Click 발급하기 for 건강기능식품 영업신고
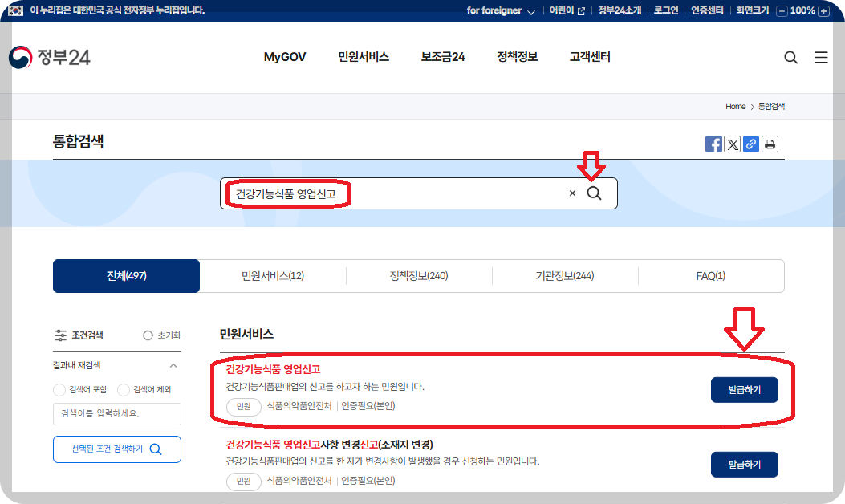Screen dimensions: 845x504 point(744,390)
